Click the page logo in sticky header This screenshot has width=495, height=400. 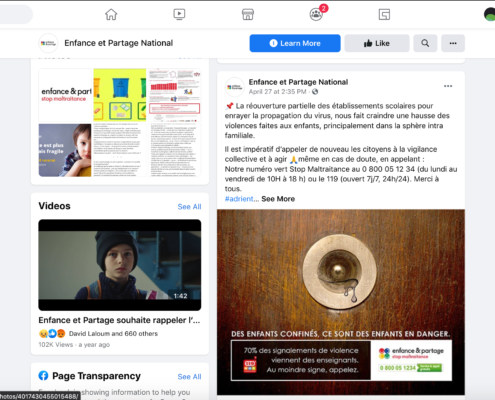pyautogui.click(x=48, y=43)
